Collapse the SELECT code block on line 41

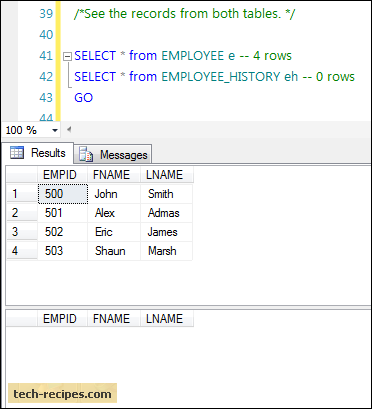coord(68,56)
